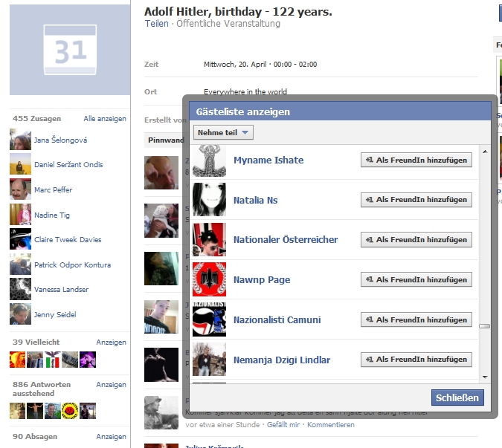Open Marc Peffer profile link
The height and width of the screenshot is (448, 502).
pyautogui.click(x=53, y=190)
